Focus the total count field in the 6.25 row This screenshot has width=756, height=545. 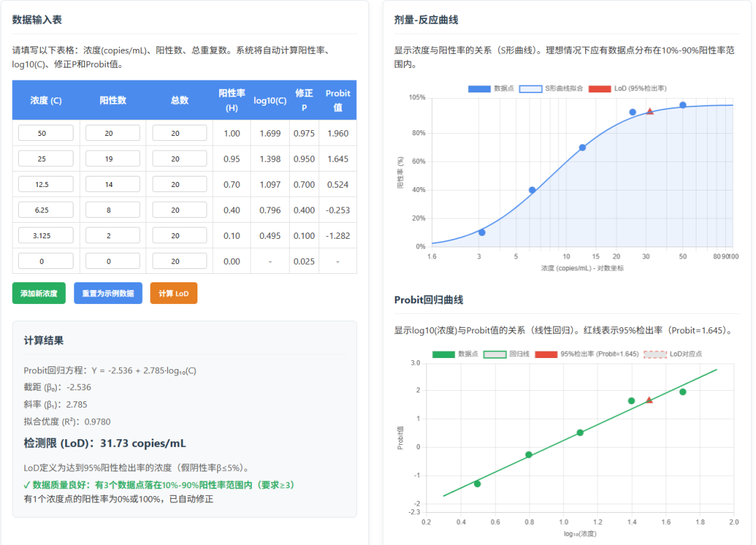click(x=179, y=210)
